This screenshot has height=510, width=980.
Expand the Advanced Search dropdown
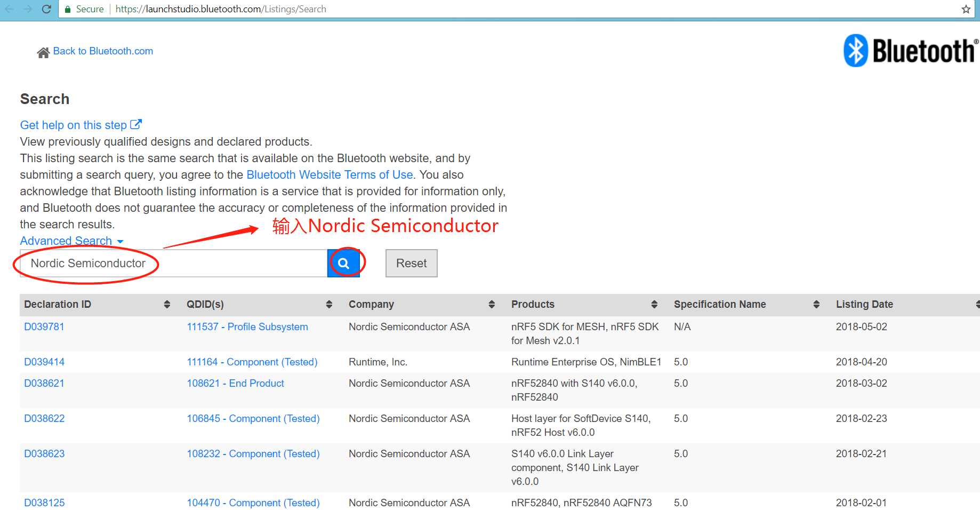pos(71,241)
